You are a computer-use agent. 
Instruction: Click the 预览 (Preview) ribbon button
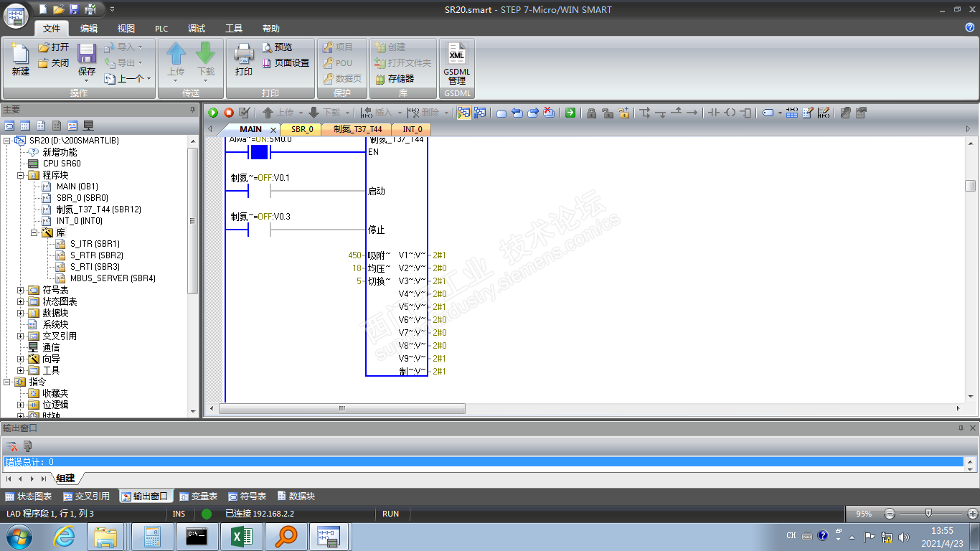277,47
